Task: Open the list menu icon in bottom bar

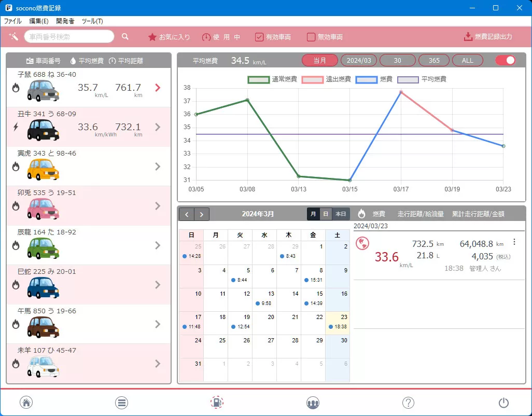Action: pos(121,403)
